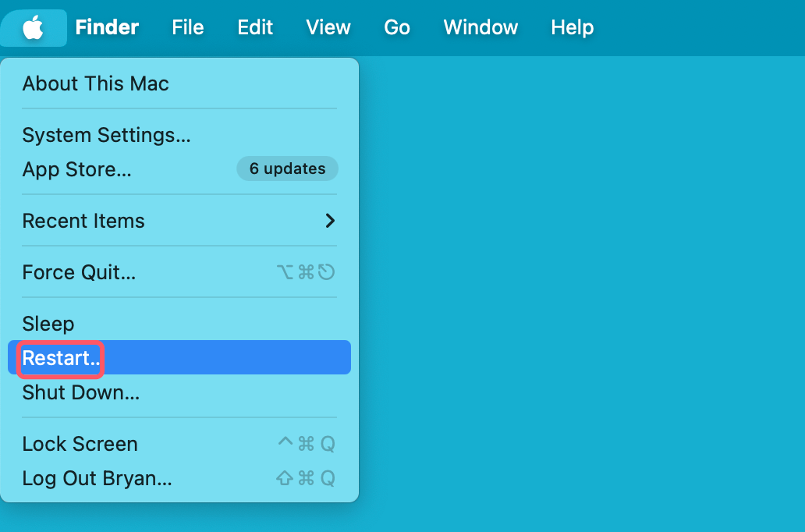The image size is (805, 532).
Task: Click the Apple logo in the menu bar
Action: (x=33, y=28)
